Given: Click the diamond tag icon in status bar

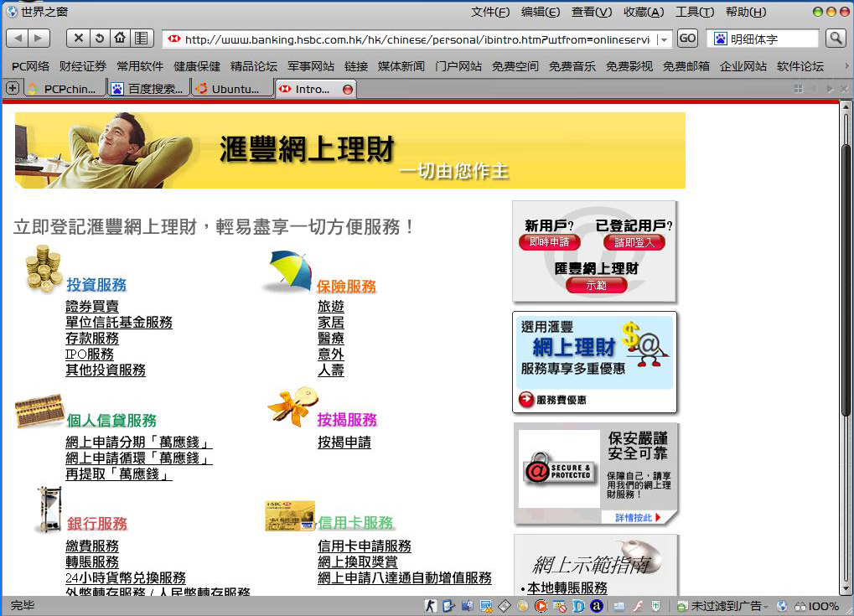Looking at the screenshot, I should (x=505, y=606).
